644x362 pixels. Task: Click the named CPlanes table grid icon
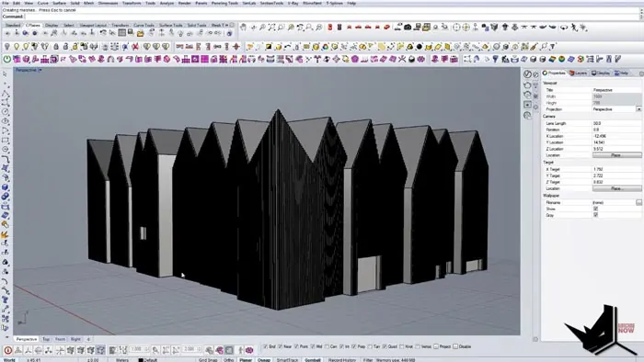(122, 33)
